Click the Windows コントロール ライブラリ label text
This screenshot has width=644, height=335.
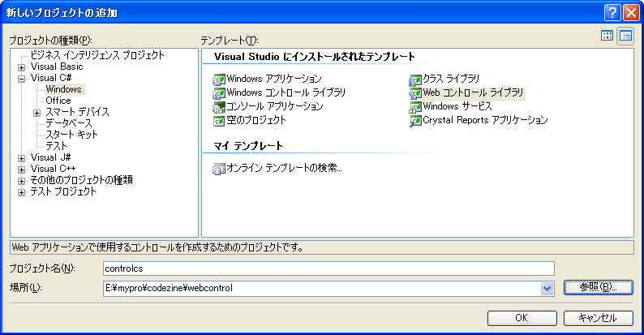(x=286, y=92)
